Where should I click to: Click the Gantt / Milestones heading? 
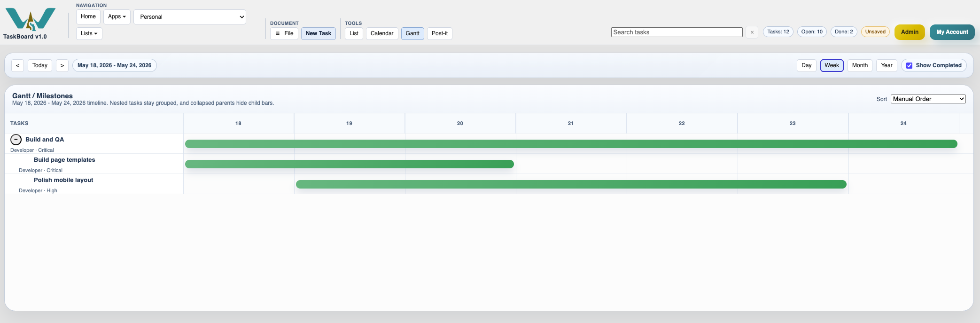42,96
